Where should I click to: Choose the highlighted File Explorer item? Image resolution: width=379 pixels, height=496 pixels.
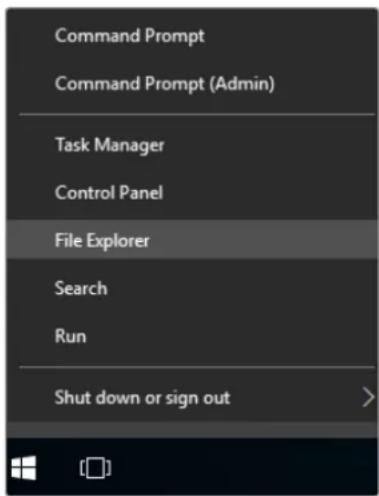pyautogui.click(x=192, y=239)
